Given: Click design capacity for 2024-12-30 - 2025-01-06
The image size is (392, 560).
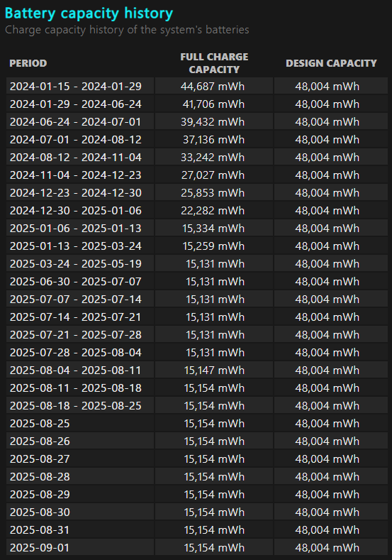Looking at the screenshot, I should click(x=327, y=211).
